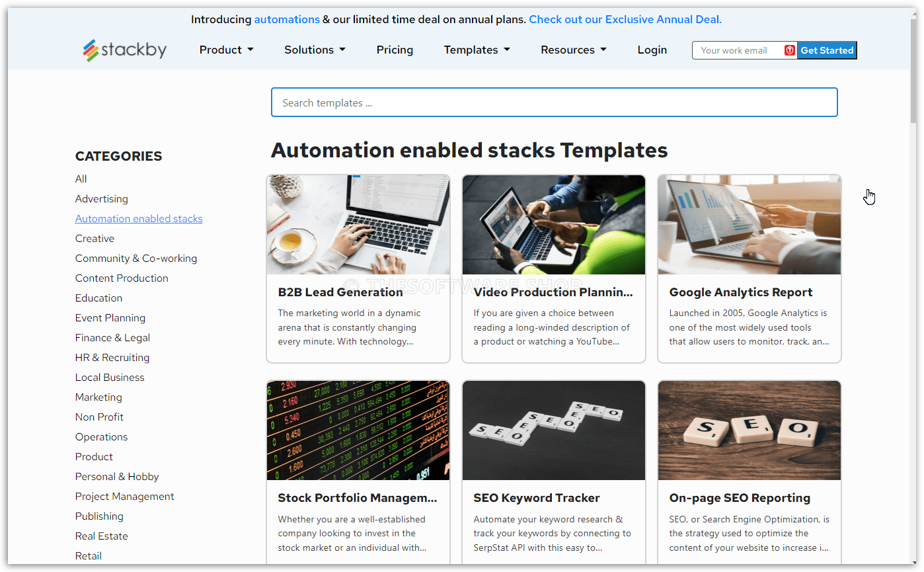
Task: Select the Advertising category
Action: 102,198
